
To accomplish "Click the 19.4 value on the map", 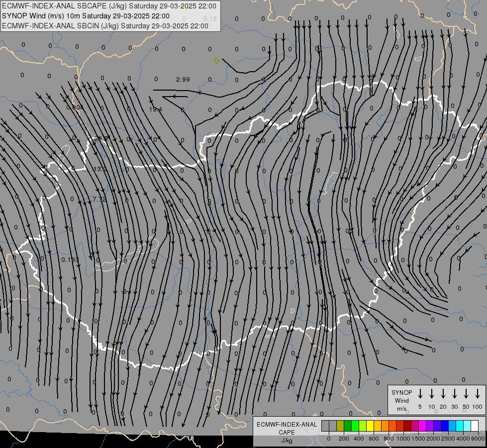I will 155,109.
